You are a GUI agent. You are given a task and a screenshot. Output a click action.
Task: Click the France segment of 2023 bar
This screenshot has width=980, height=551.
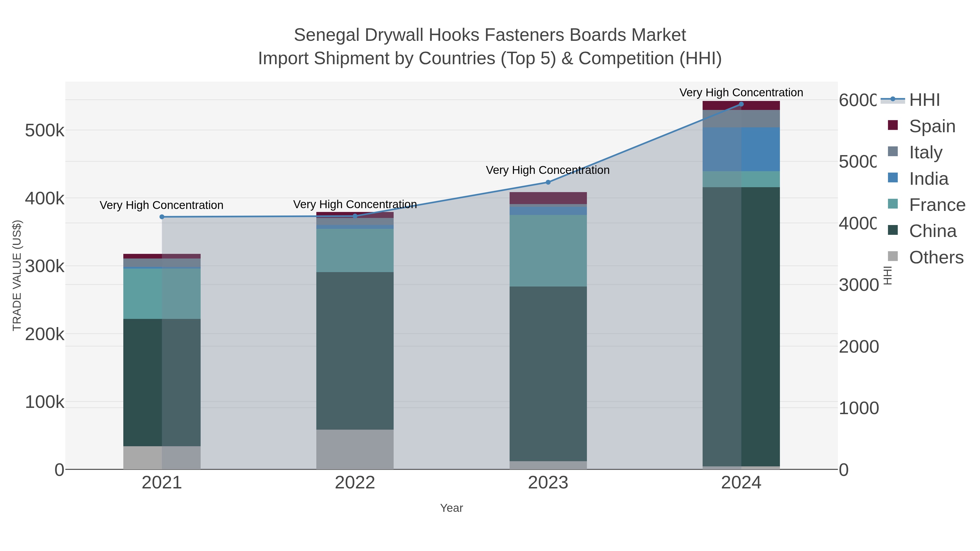tap(548, 251)
